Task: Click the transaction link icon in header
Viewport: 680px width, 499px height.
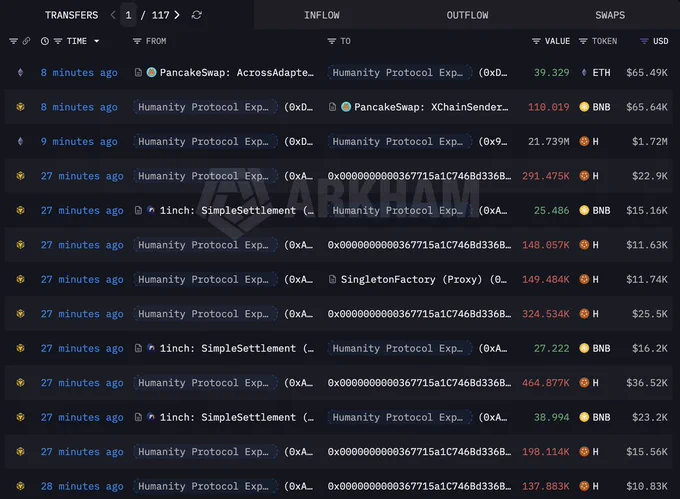Action: click(x=26, y=41)
